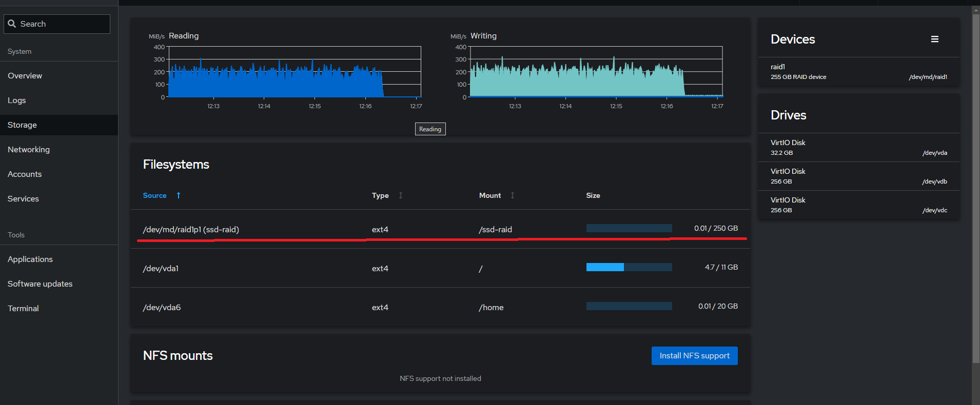Click the Size column header
The height and width of the screenshot is (405, 980).
pos(593,195)
